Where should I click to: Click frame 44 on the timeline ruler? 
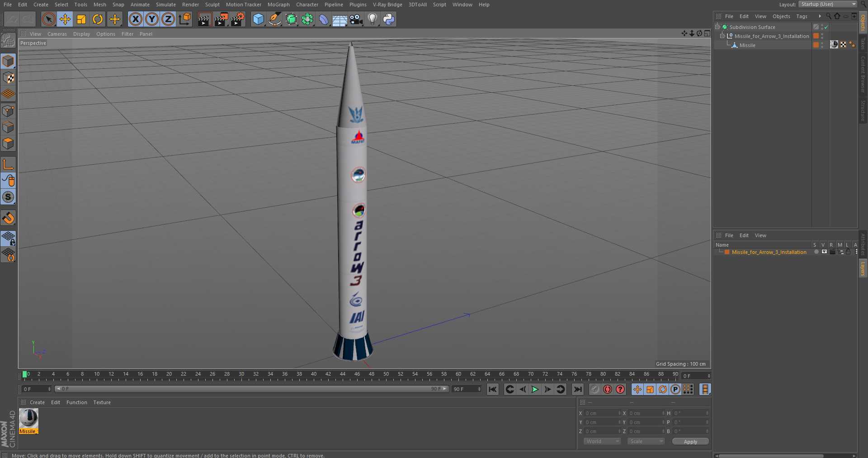coord(343,374)
